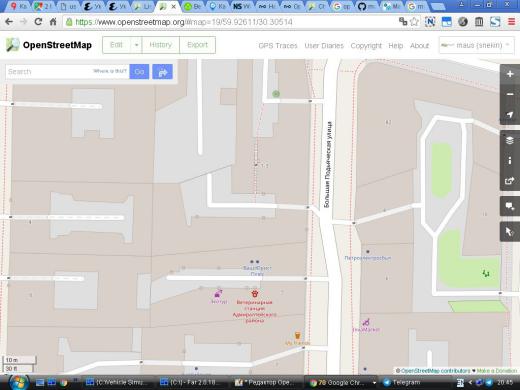Add a note to the map icon
The image size is (520, 390).
pos(510,206)
